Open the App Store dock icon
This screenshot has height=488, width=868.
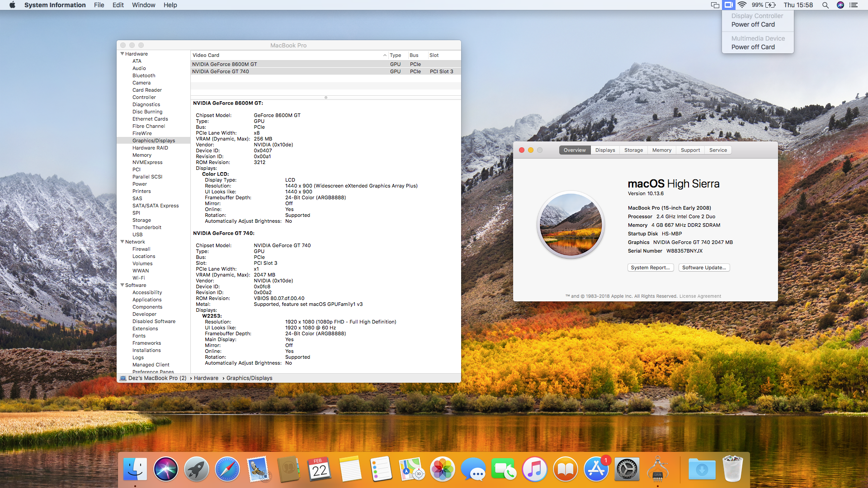(x=596, y=469)
